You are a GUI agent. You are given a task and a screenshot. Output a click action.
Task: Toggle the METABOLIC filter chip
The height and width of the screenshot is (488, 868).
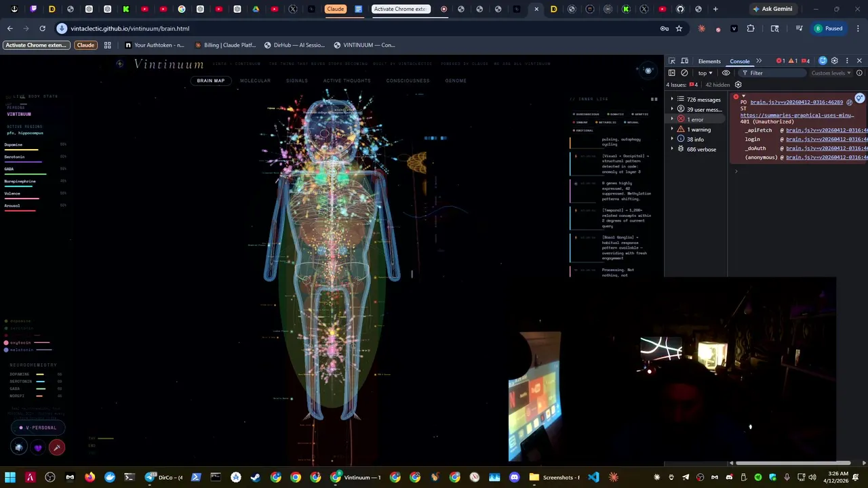tap(606, 122)
